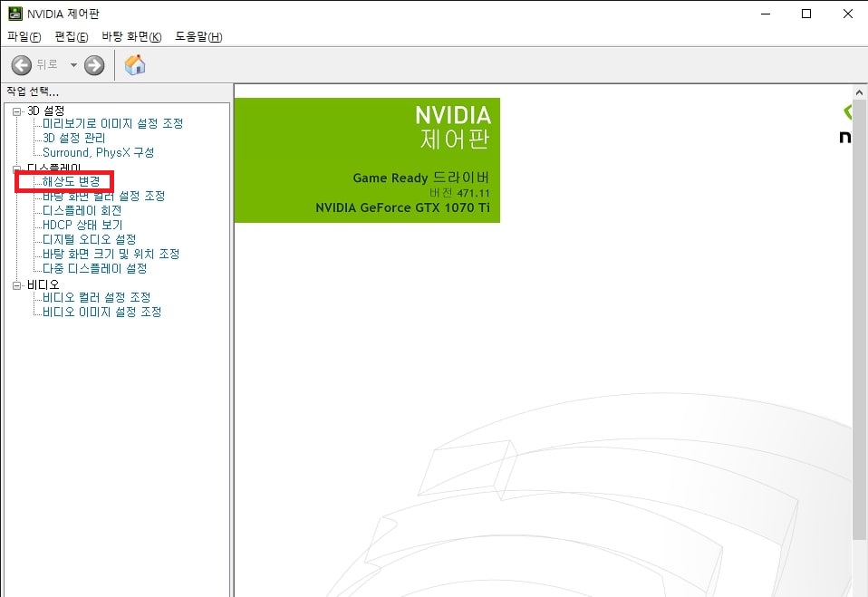Select 해상도 변경 in the task tree
Screen dimensions: 868x597
71,181
